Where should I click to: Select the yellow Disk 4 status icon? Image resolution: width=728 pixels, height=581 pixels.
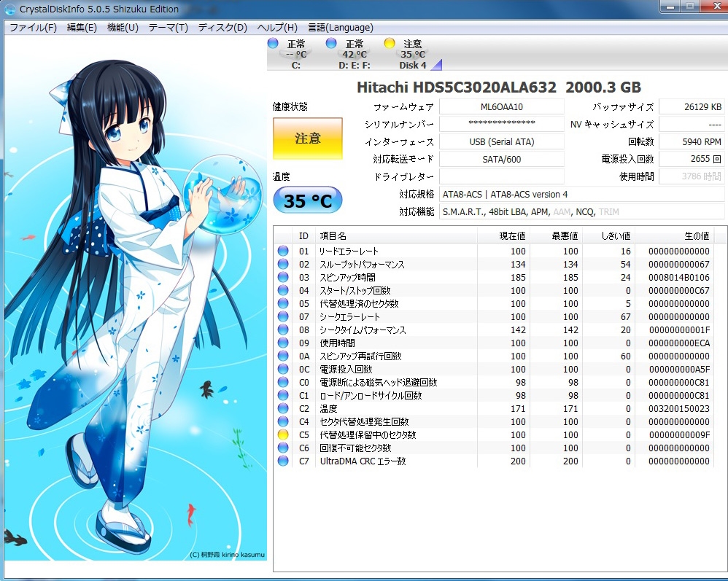[390, 43]
